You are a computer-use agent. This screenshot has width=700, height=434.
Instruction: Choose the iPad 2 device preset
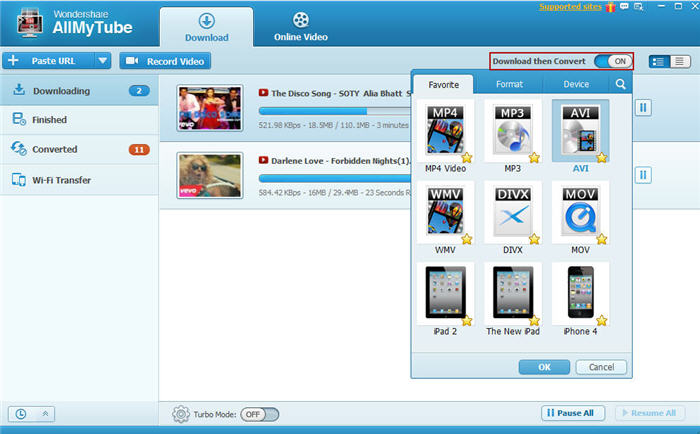pos(445,293)
